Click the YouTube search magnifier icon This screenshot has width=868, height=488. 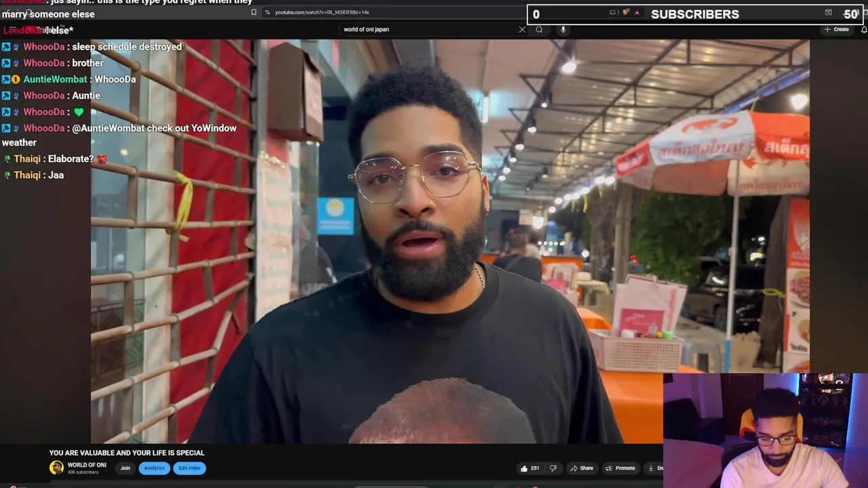click(x=539, y=29)
